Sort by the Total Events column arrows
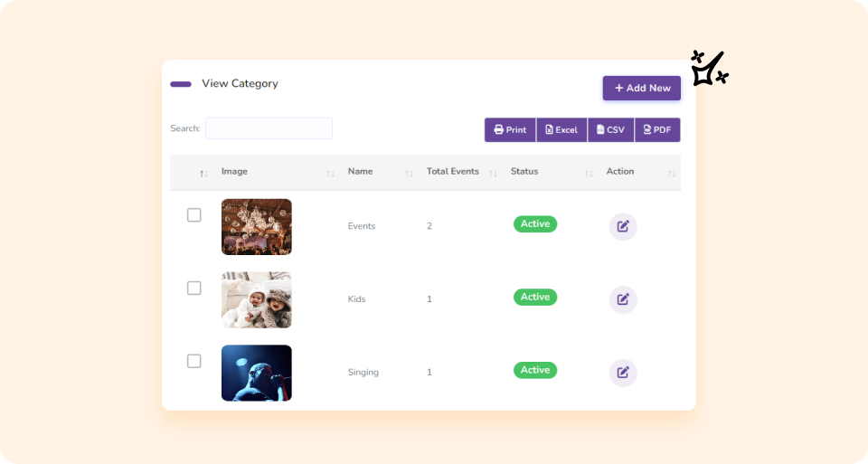Screen dimensions: 868x464 click(493, 173)
